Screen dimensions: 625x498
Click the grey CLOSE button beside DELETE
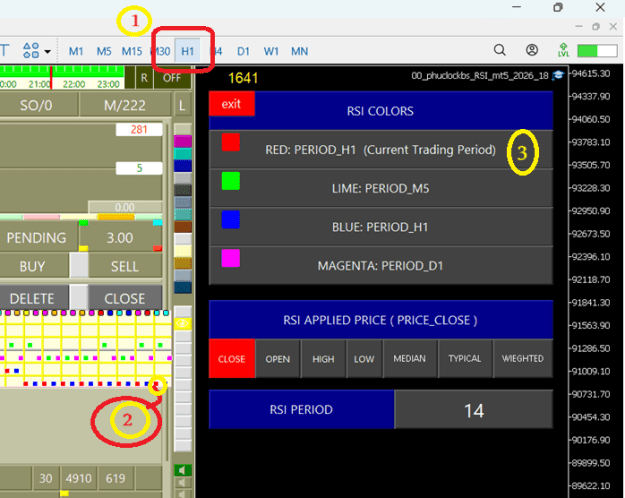[125, 299]
